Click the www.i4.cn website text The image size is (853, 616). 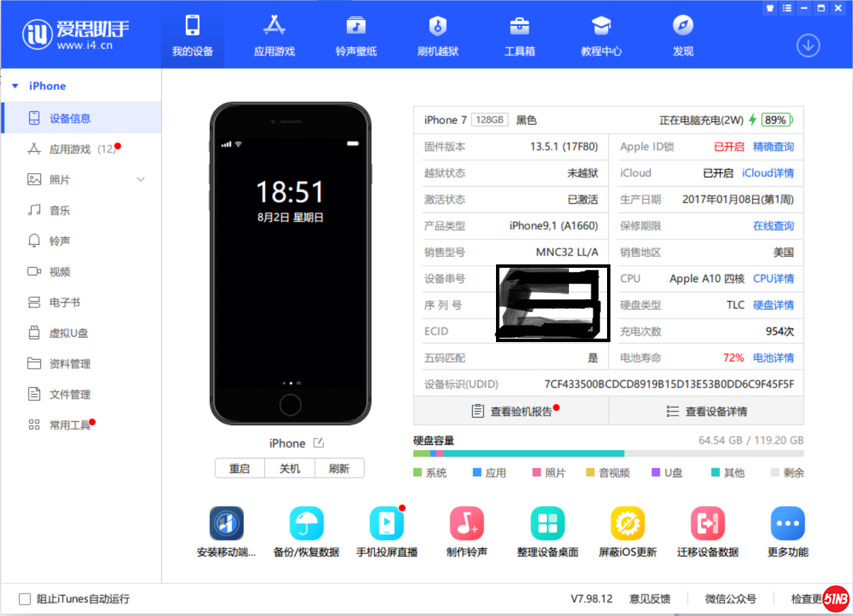tap(84, 46)
